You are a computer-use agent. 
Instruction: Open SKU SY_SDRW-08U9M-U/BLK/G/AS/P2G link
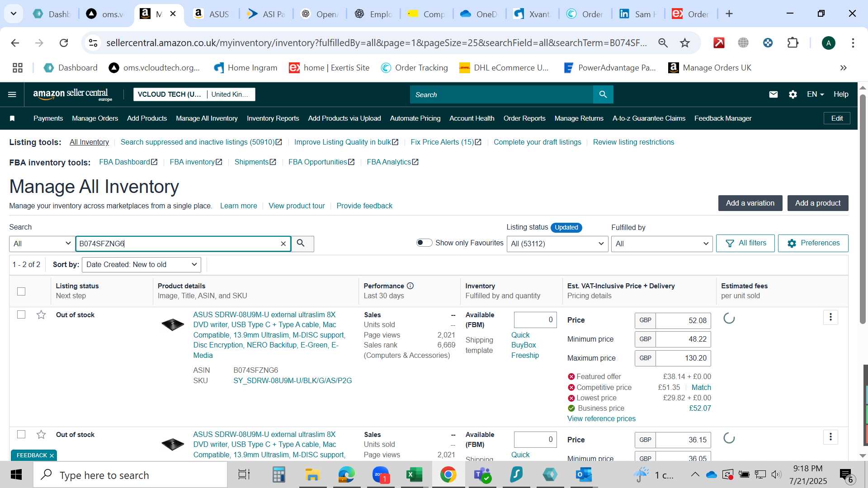coord(292,381)
